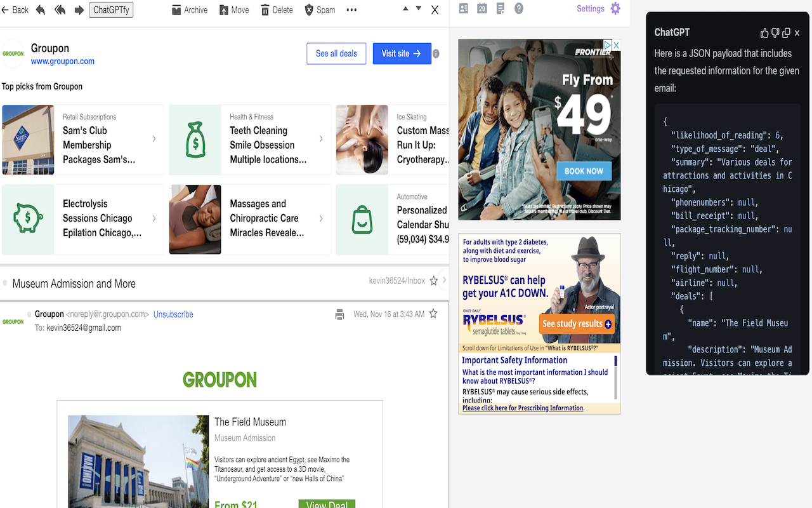Screen dimensions: 812x508
Task: Click sender name Groupon in message header
Action: (49, 314)
